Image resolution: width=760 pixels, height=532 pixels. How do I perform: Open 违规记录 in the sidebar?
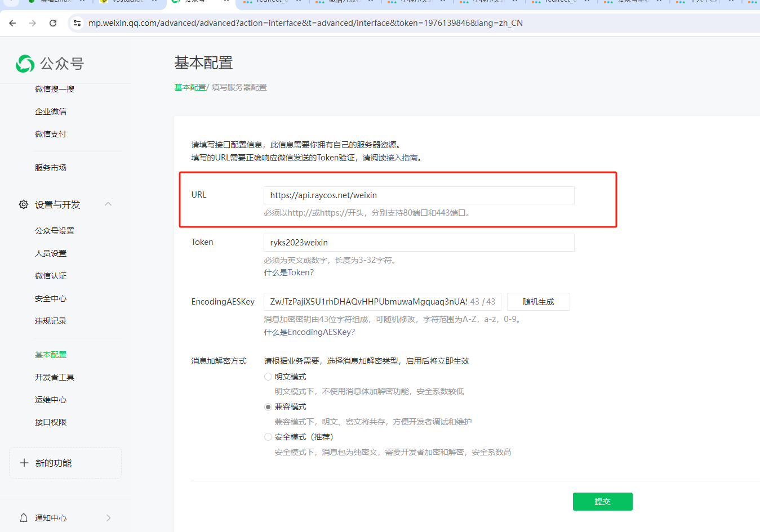tap(51, 321)
